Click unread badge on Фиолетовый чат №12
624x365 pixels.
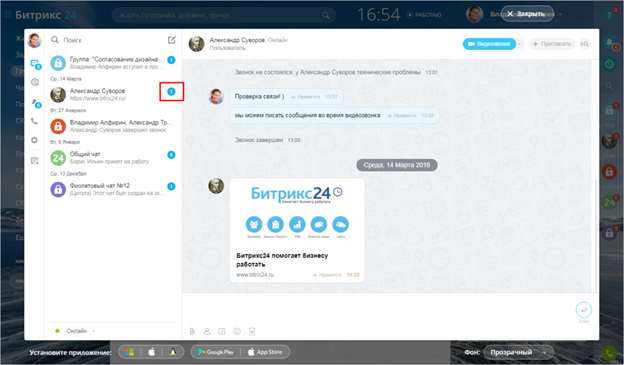(171, 186)
